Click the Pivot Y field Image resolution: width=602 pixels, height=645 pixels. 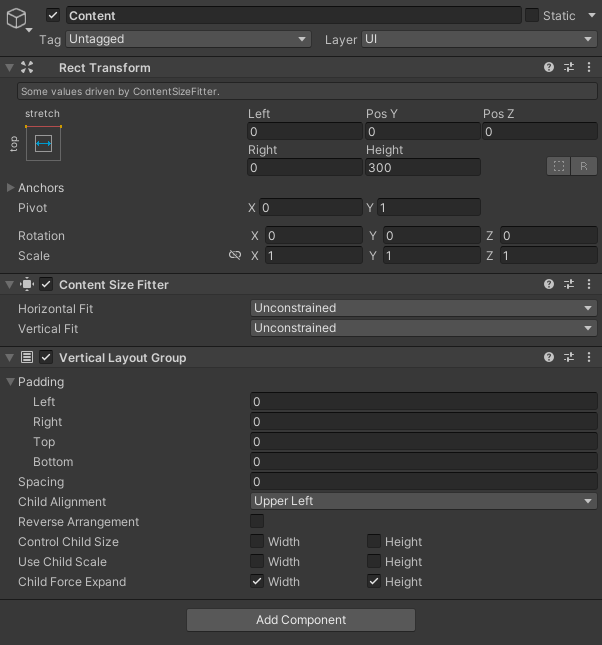[428, 207]
